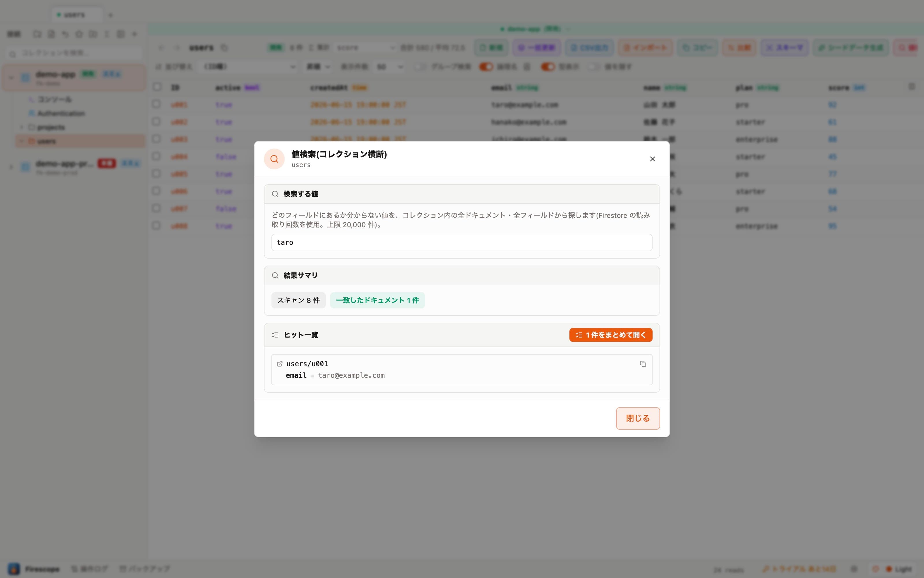Toggle the second orange switch in options row
924x578 pixels.
coord(548,67)
